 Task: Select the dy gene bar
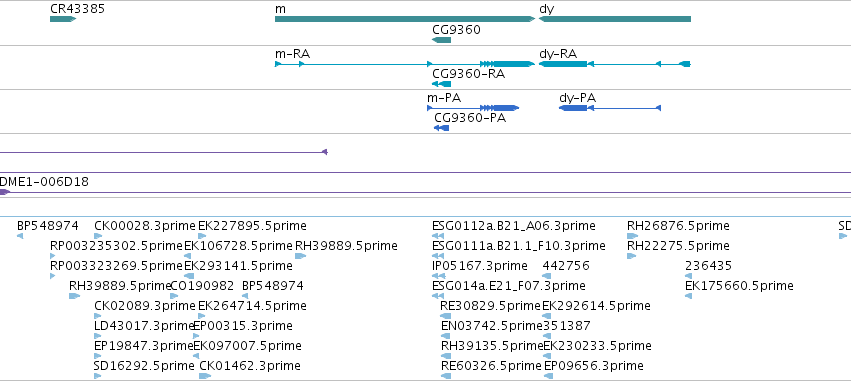(615, 19)
